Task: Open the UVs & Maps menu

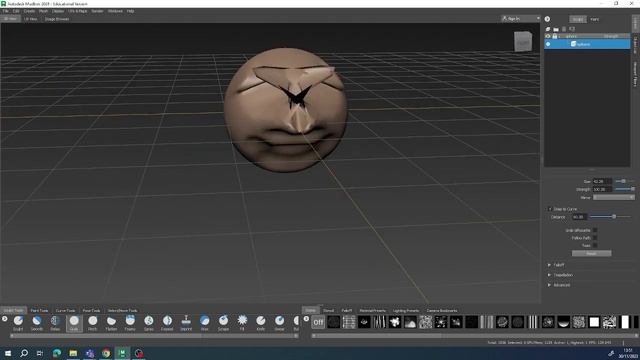Action: pyautogui.click(x=78, y=11)
